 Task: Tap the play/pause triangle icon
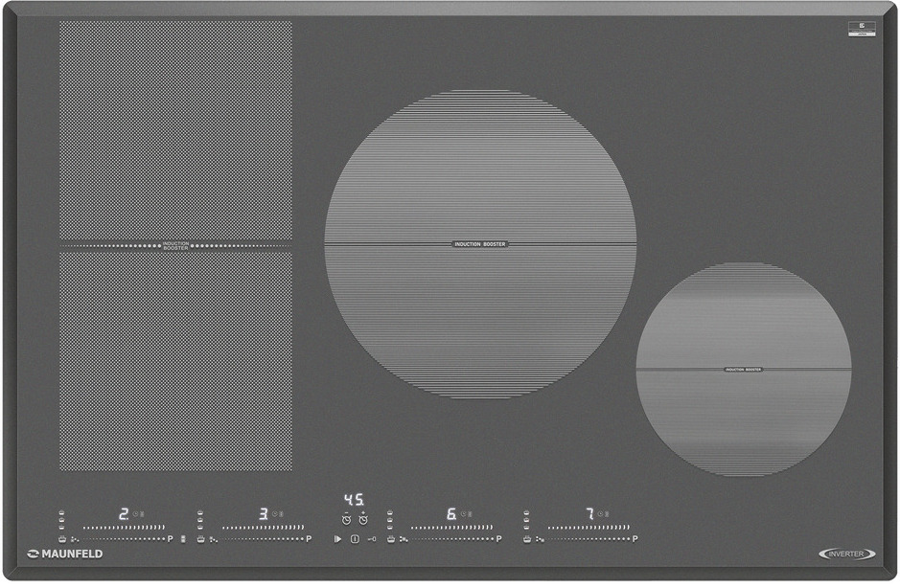[337, 539]
